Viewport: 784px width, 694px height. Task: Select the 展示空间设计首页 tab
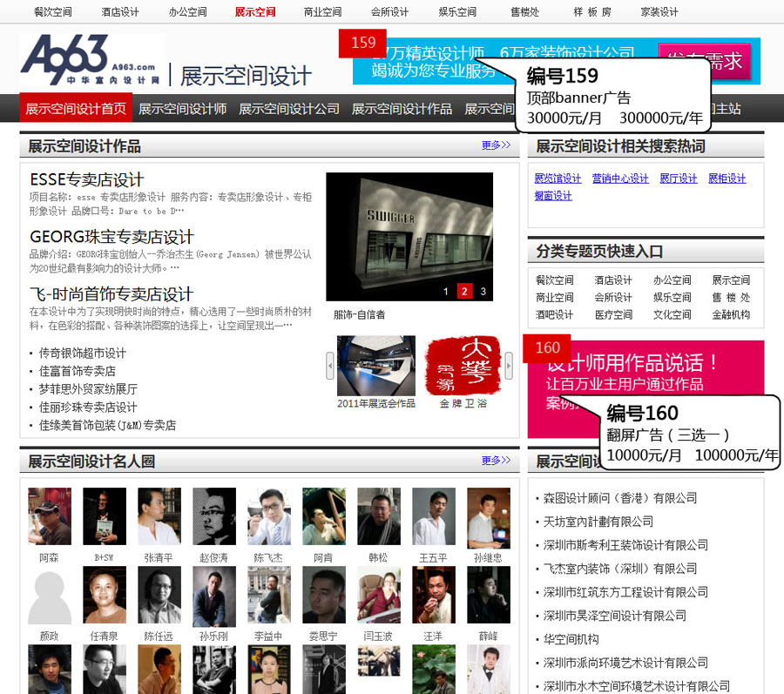(x=76, y=108)
